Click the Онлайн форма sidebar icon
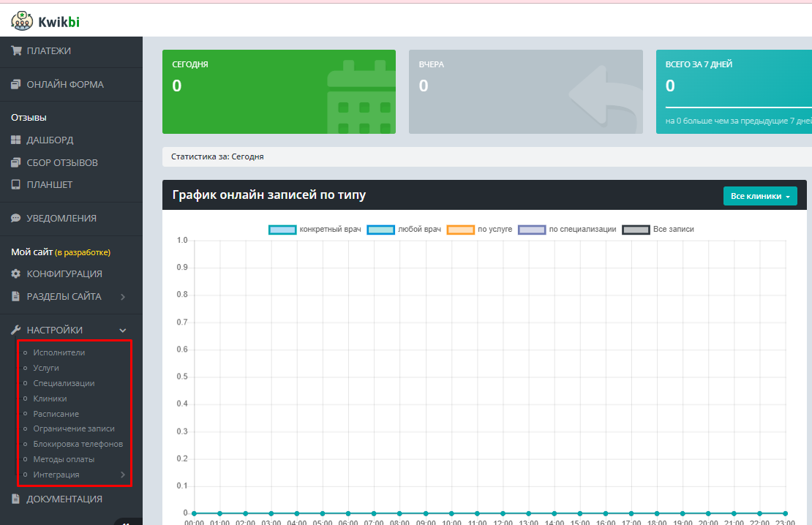Viewport: 812px width, 525px height. [15, 85]
